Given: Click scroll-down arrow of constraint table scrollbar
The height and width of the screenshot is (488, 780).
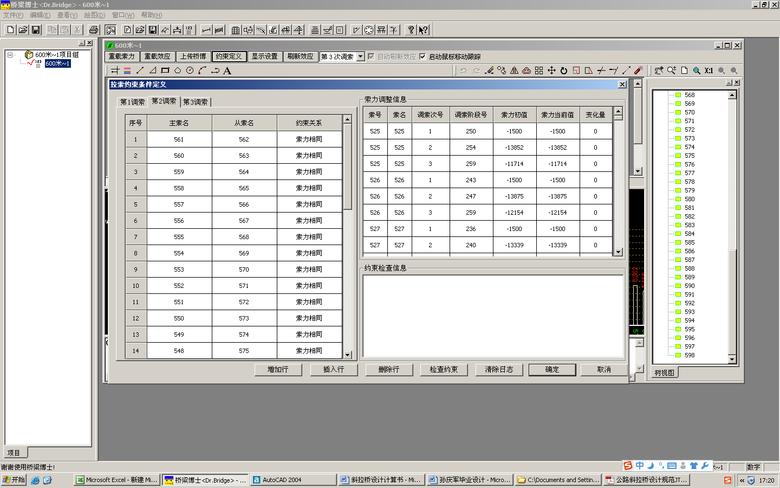Looking at the screenshot, I should 348,355.
